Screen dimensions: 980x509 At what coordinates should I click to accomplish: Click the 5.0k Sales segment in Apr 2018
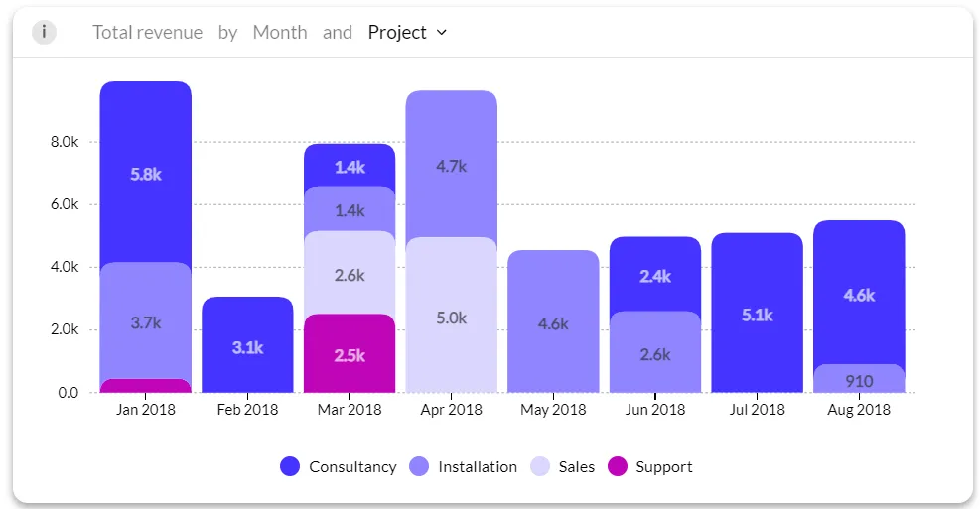click(x=451, y=316)
